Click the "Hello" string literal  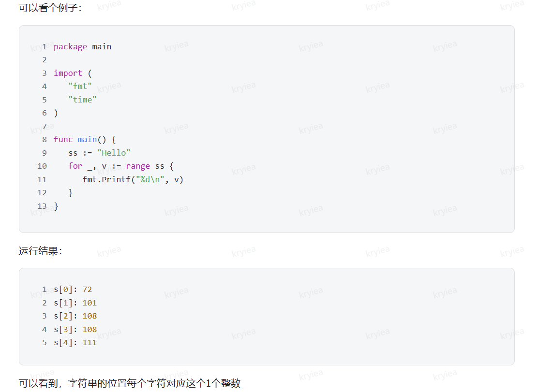pos(114,153)
